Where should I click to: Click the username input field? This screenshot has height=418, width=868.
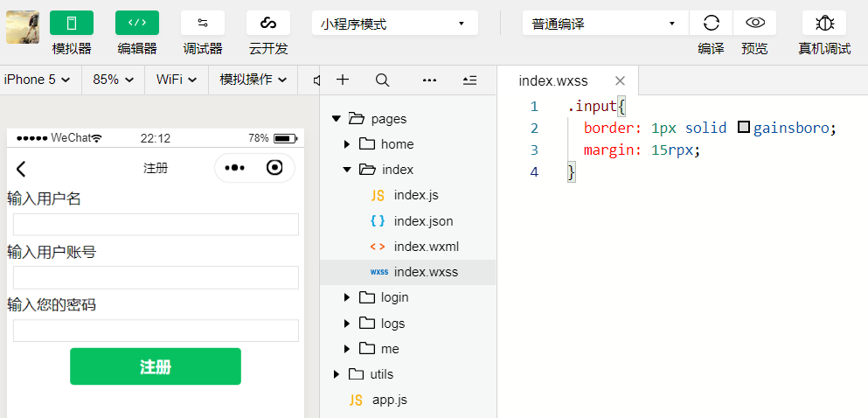(x=156, y=225)
